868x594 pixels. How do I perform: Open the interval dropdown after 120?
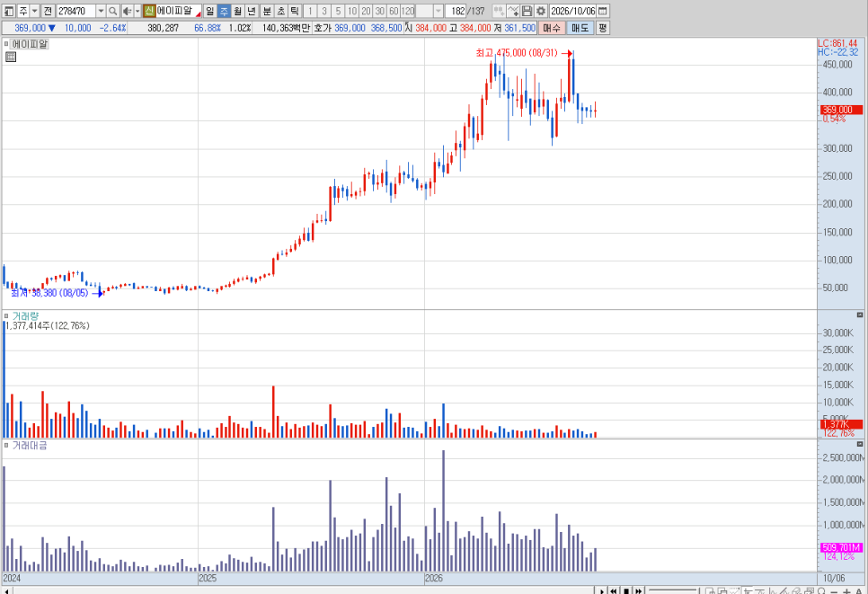coord(438,11)
